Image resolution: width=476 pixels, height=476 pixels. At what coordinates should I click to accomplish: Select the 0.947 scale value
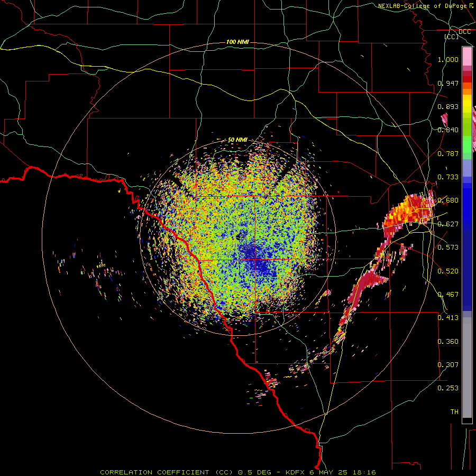448,83
